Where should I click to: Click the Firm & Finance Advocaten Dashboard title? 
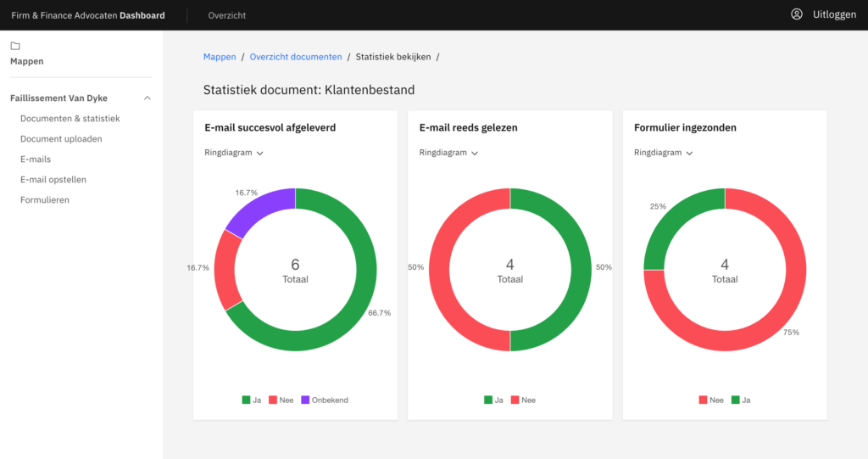coord(88,15)
